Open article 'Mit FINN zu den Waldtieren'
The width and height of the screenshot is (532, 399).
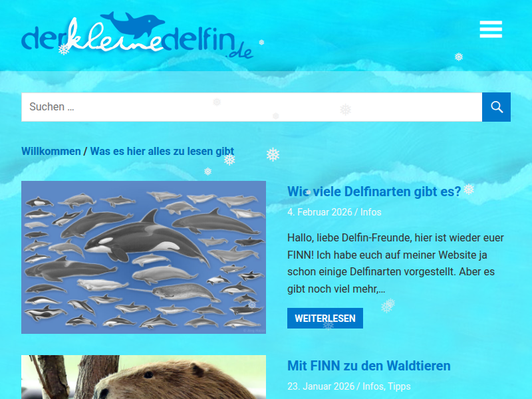click(369, 366)
